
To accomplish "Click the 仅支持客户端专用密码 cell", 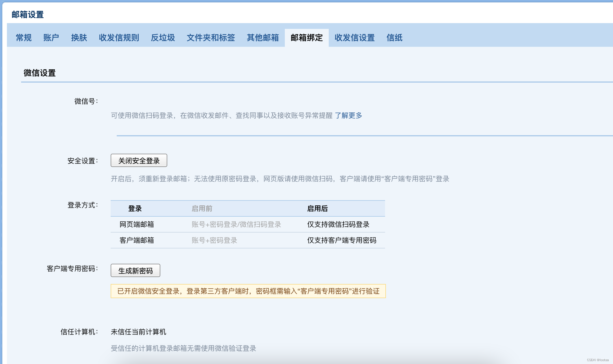I will point(342,240).
